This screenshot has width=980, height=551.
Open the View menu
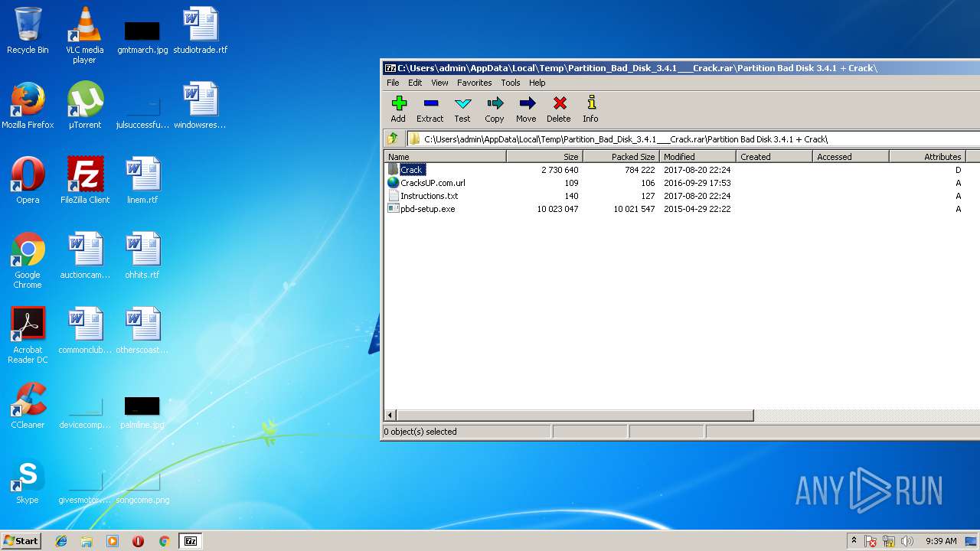click(x=439, y=83)
